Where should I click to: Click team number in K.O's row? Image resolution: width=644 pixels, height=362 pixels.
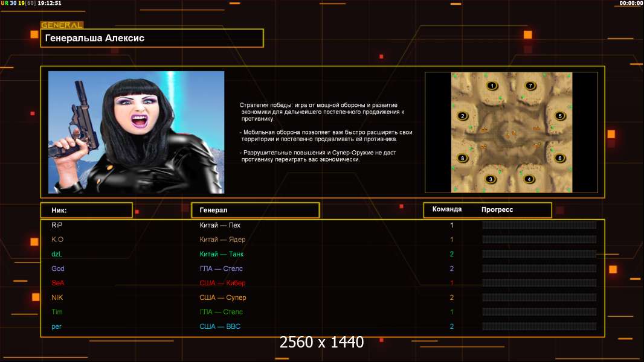coord(451,240)
